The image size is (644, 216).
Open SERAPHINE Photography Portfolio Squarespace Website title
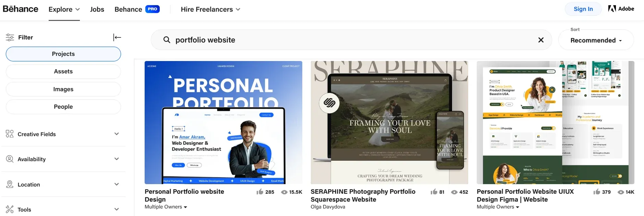(x=363, y=195)
